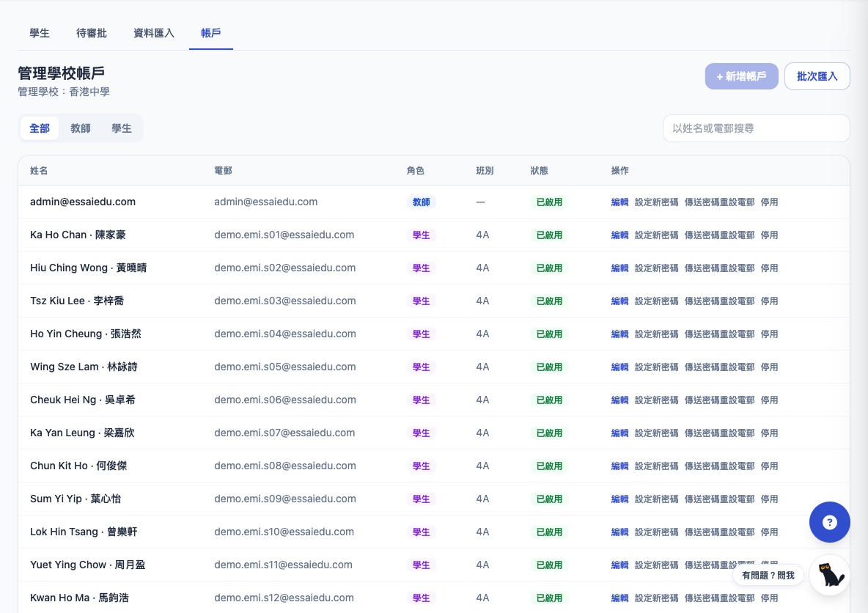Click 已啟用 status for Cheuk Hei Ng
The image size is (868, 613).
point(549,400)
